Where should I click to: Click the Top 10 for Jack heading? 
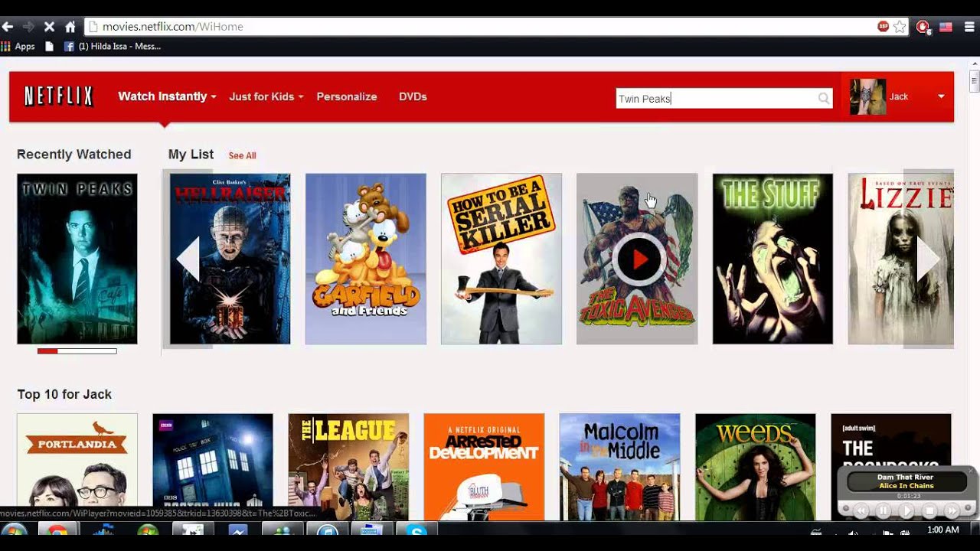[64, 394]
